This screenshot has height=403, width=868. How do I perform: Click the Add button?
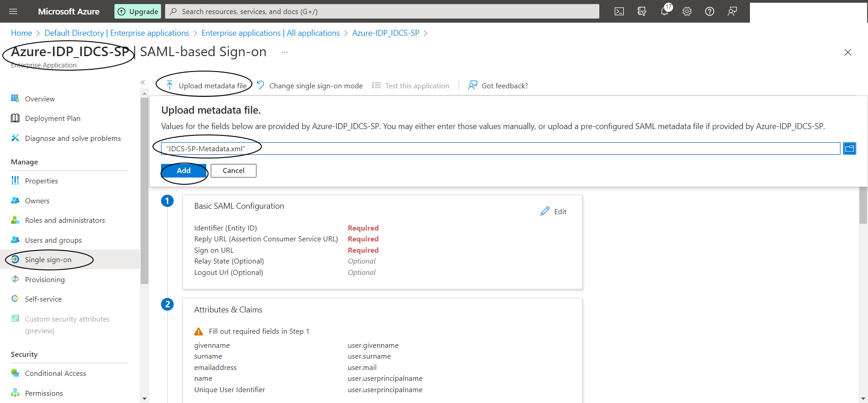click(x=184, y=171)
